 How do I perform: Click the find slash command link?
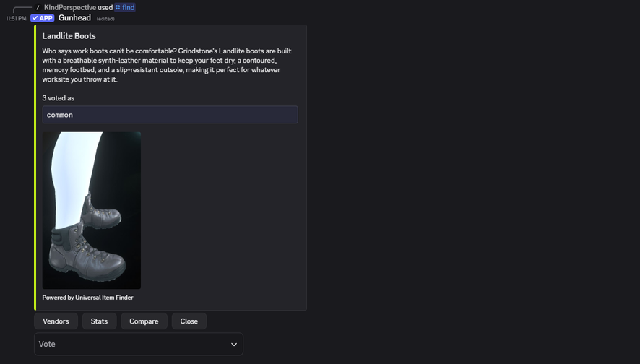[x=125, y=7]
